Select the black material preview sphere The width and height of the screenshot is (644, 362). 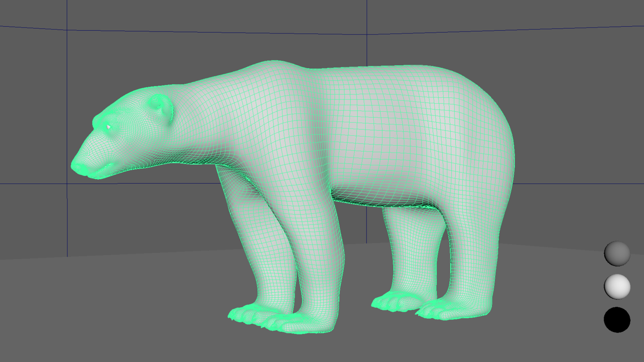pos(618,320)
